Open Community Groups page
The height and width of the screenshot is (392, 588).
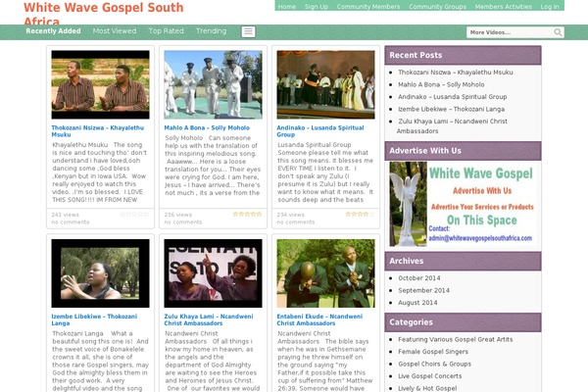(438, 7)
